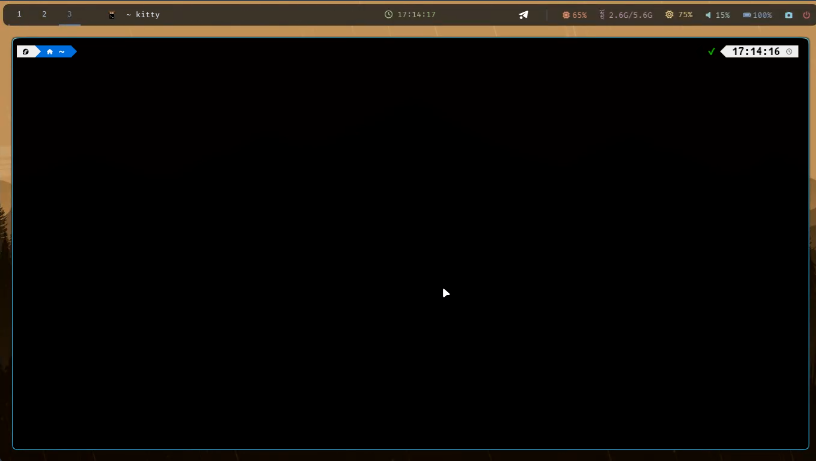The image size is (816, 461).
Task: Click the memory module icon
Action: click(602, 15)
